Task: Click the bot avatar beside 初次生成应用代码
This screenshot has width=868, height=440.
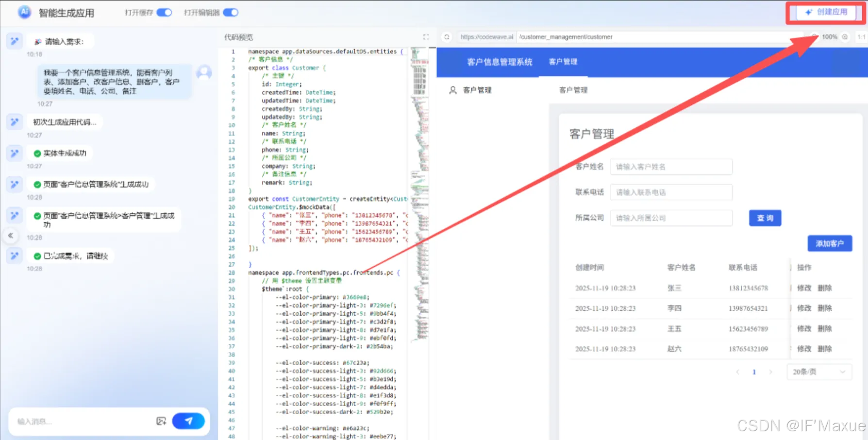Action: tap(15, 122)
